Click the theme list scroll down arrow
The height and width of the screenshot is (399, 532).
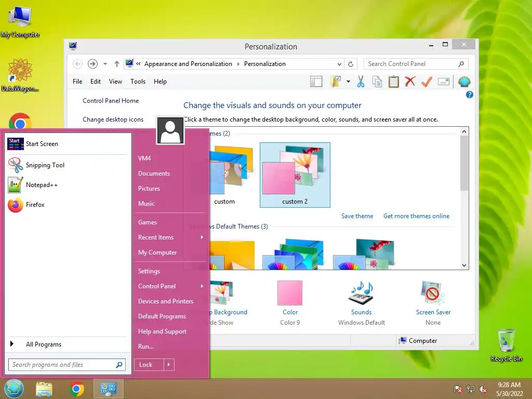tap(464, 265)
